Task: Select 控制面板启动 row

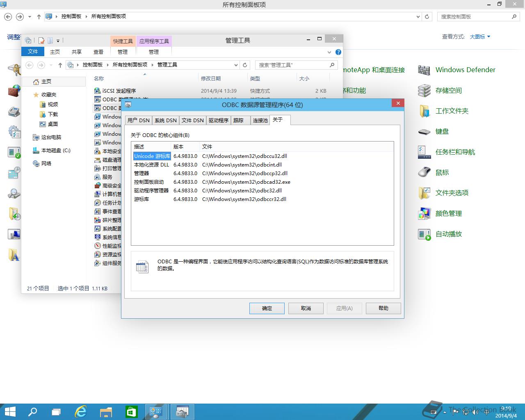Action: coord(262,182)
